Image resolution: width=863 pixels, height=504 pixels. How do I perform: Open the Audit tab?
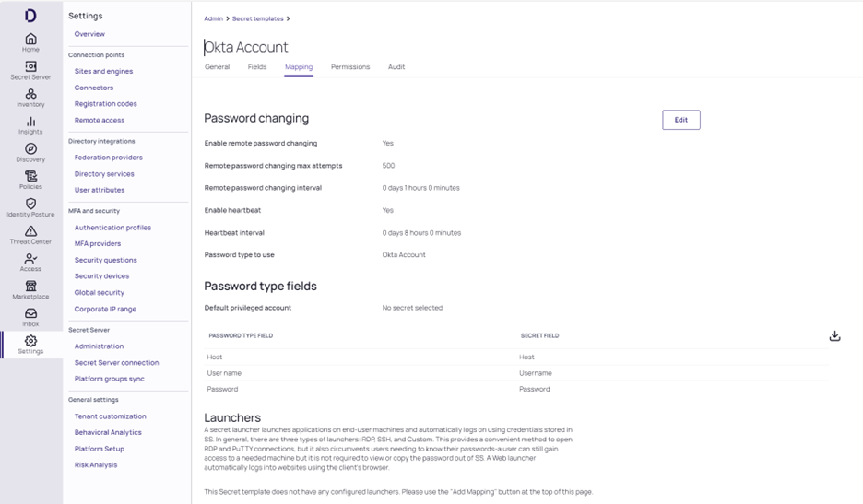click(396, 67)
